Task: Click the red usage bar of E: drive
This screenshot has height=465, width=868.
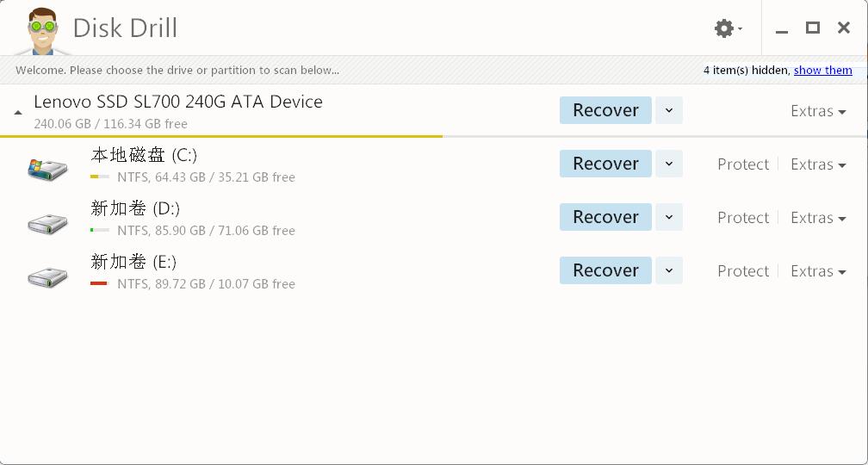Action: tap(98, 283)
